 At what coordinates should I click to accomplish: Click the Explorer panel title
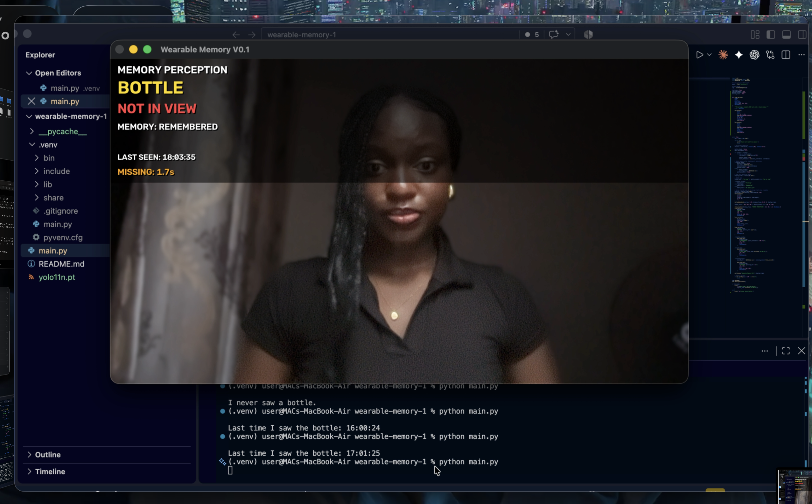pyautogui.click(x=40, y=55)
